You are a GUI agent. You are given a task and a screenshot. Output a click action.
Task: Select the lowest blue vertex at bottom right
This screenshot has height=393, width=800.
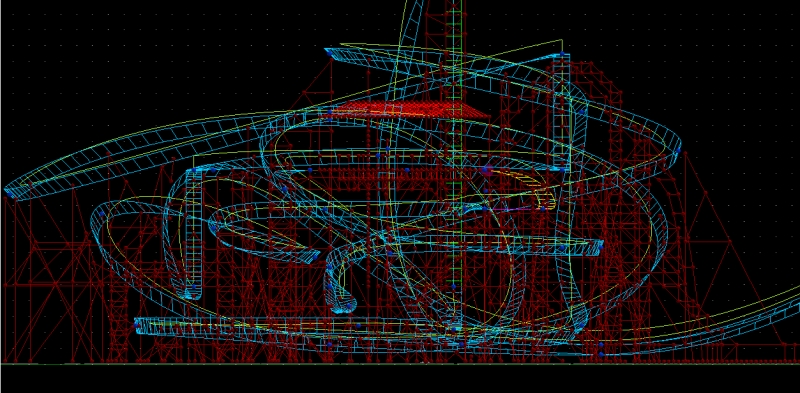(601, 354)
